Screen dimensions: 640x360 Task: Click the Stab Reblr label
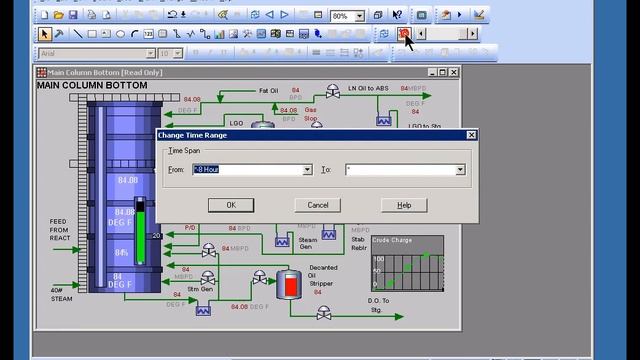[x=359, y=244]
